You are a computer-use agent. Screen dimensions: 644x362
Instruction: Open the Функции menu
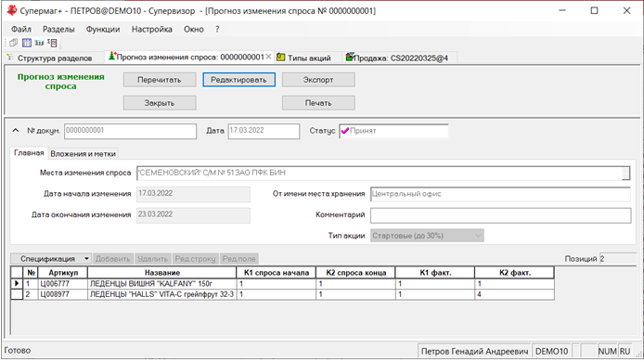[x=103, y=29]
